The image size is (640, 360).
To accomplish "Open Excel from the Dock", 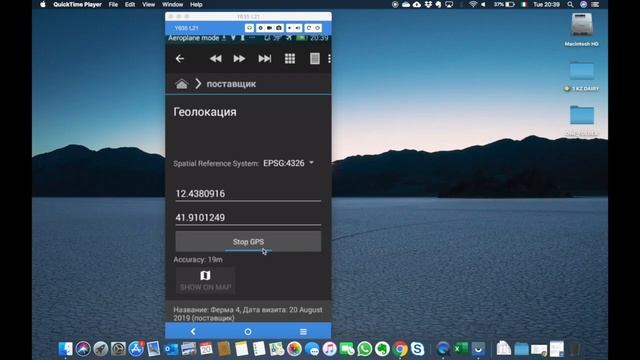I will [x=460, y=349].
